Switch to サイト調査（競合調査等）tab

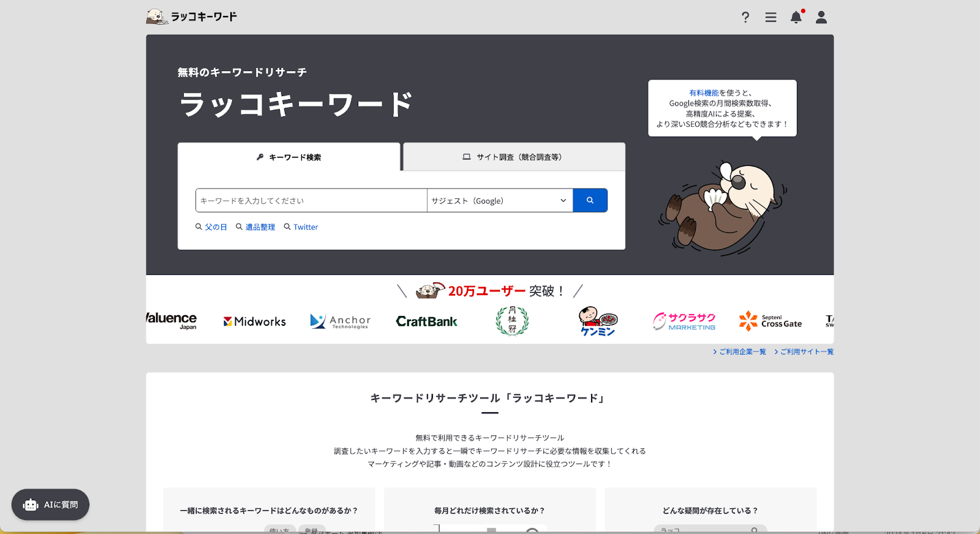pos(514,157)
